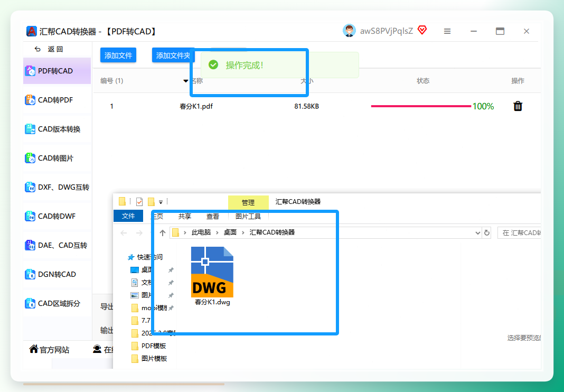Click the red VIP diamond icon
This screenshot has width=564, height=392.
pos(422,30)
